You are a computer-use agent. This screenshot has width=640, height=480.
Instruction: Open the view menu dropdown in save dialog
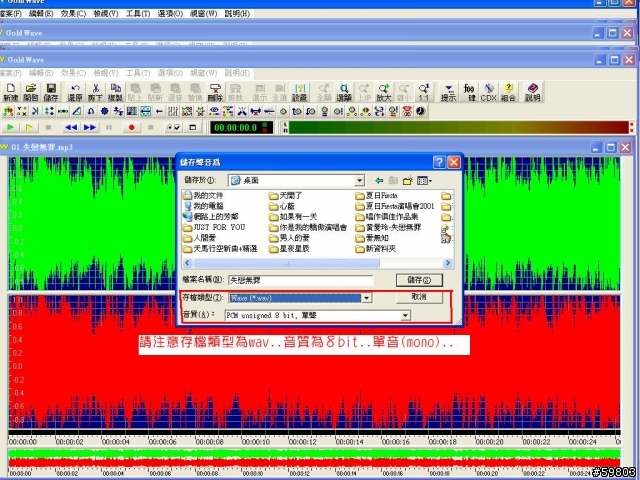[x=424, y=180]
